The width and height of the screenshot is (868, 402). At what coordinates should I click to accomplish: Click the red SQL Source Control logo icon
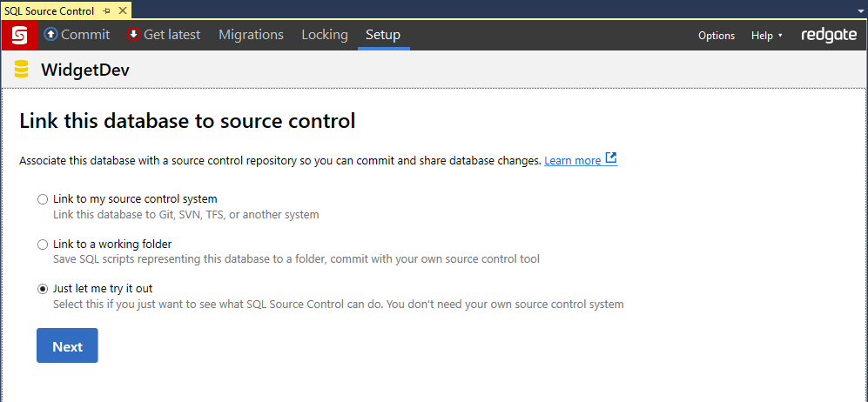tap(18, 36)
